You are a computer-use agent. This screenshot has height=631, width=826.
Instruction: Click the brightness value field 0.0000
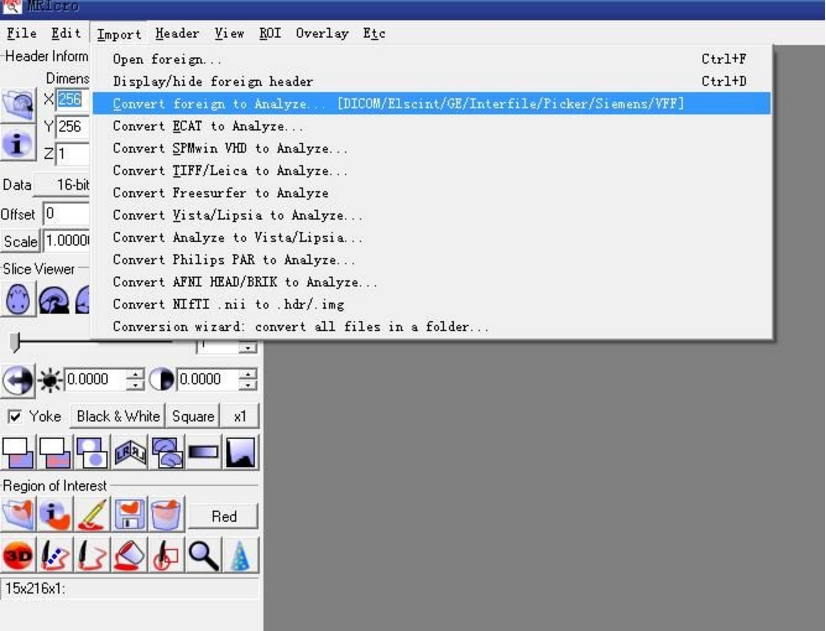point(96,379)
